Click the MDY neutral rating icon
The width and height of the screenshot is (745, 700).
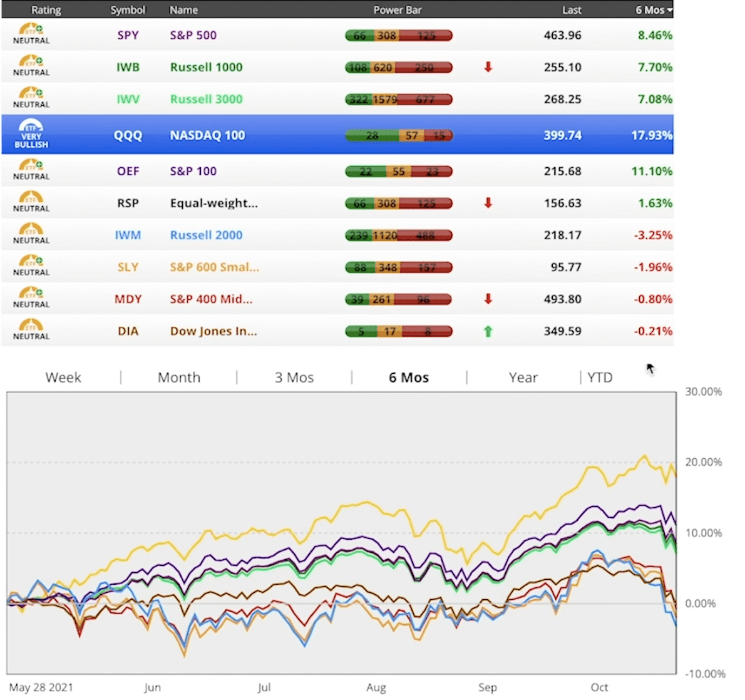point(31,297)
